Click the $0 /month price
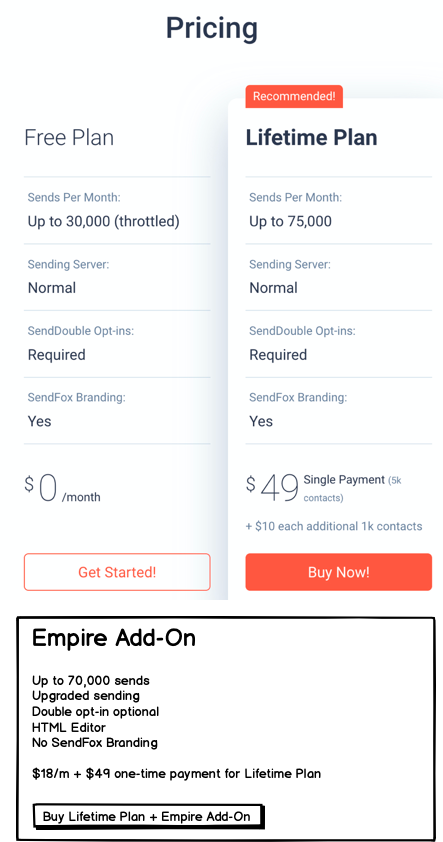The image size is (443, 842). click(x=62, y=489)
